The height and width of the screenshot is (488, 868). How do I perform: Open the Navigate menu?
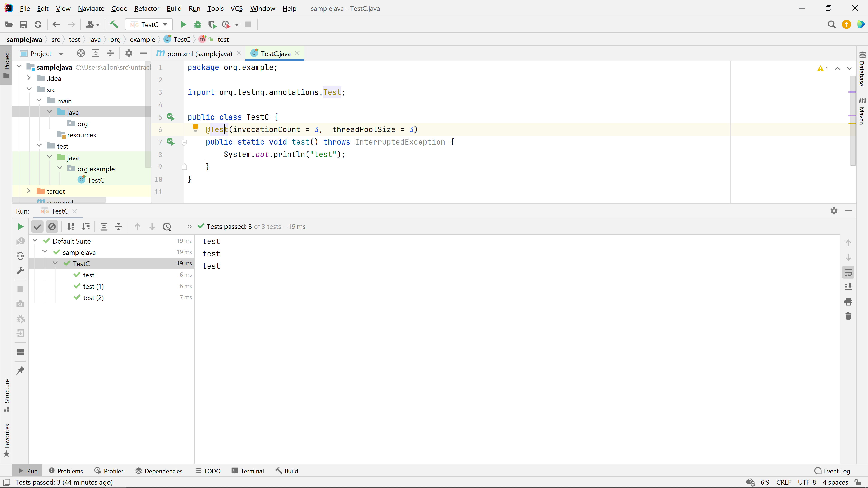click(x=91, y=8)
